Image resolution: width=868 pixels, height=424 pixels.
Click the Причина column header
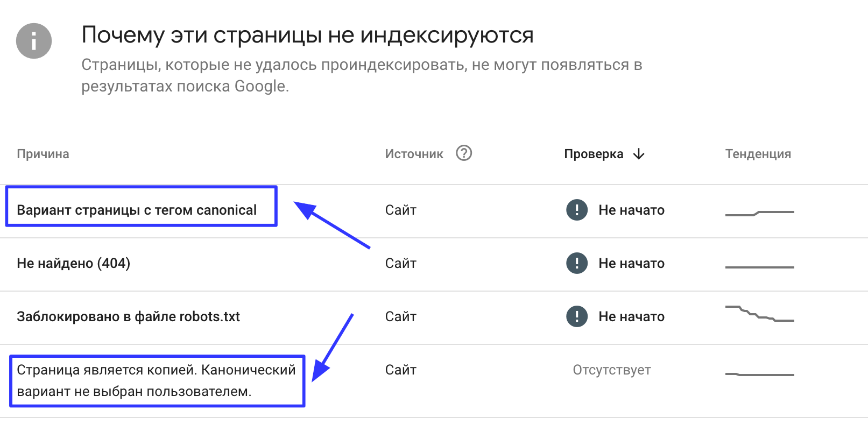coord(43,154)
